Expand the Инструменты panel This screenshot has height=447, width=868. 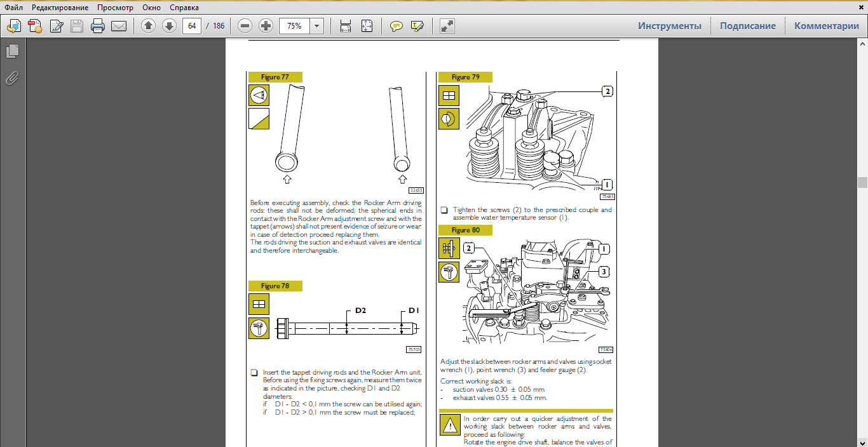pos(670,26)
